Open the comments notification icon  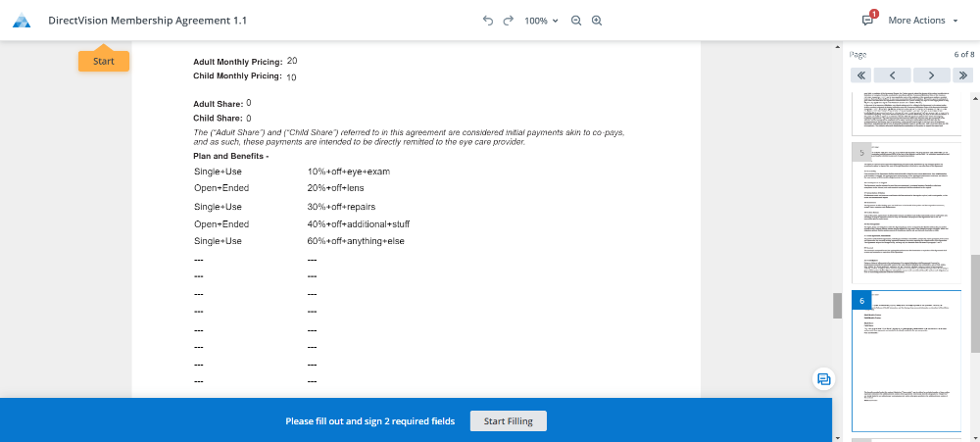point(867,21)
